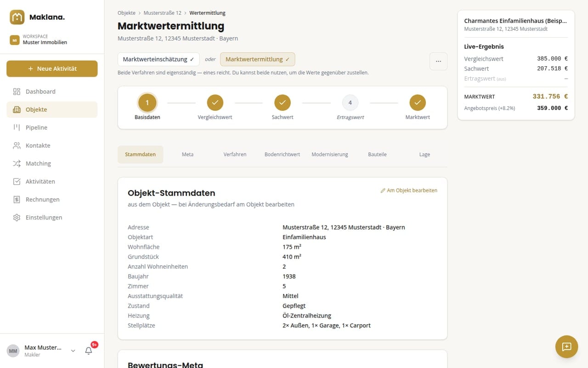Open Pipeline in the sidebar
Screen dimensions: 588x368
tap(52, 127)
